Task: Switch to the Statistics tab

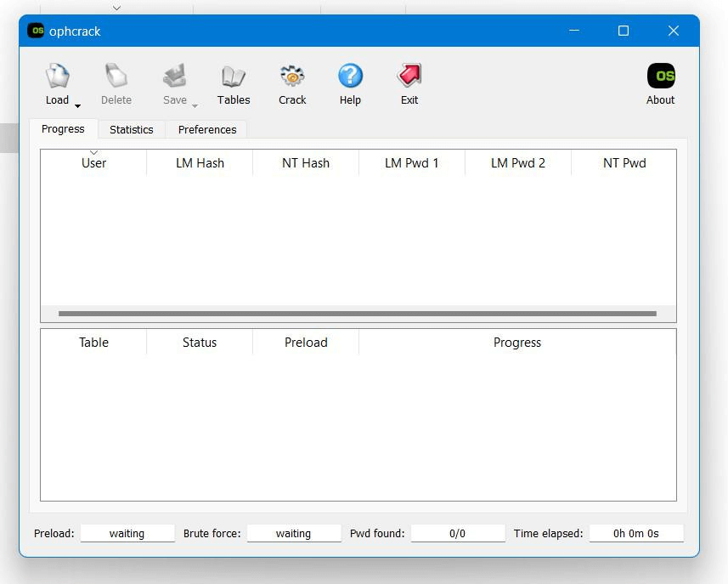Action: [132, 129]
